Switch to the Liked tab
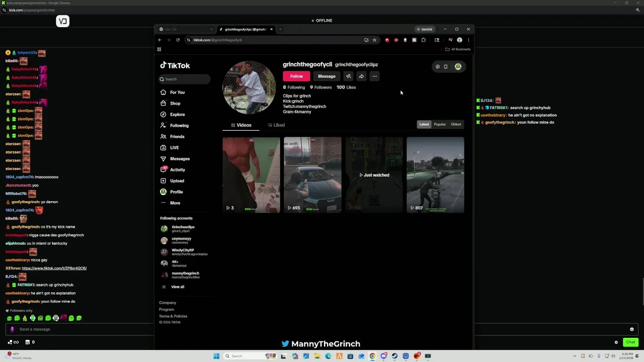The width and height of the screenshot is (644, 362). tap(276, 125)
